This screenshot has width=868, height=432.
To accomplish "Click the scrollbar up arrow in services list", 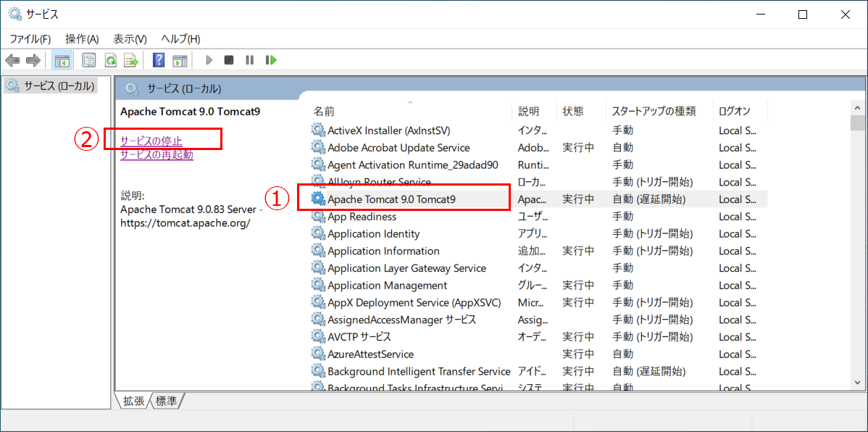I will tap(857, 107).
